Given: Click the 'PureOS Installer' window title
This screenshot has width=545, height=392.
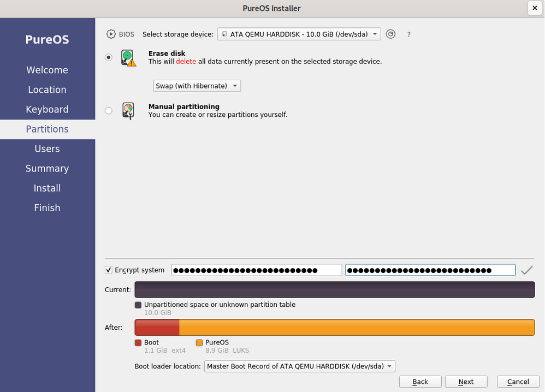Looking at the screenshot, I should point(271,8).
